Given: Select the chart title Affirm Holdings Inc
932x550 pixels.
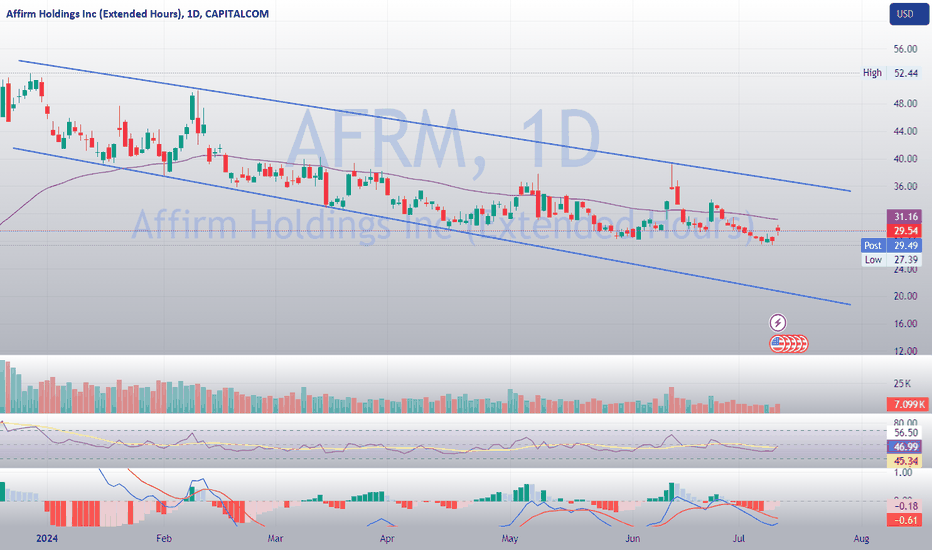Looking at the screenshot, I should tap(137, 14).
